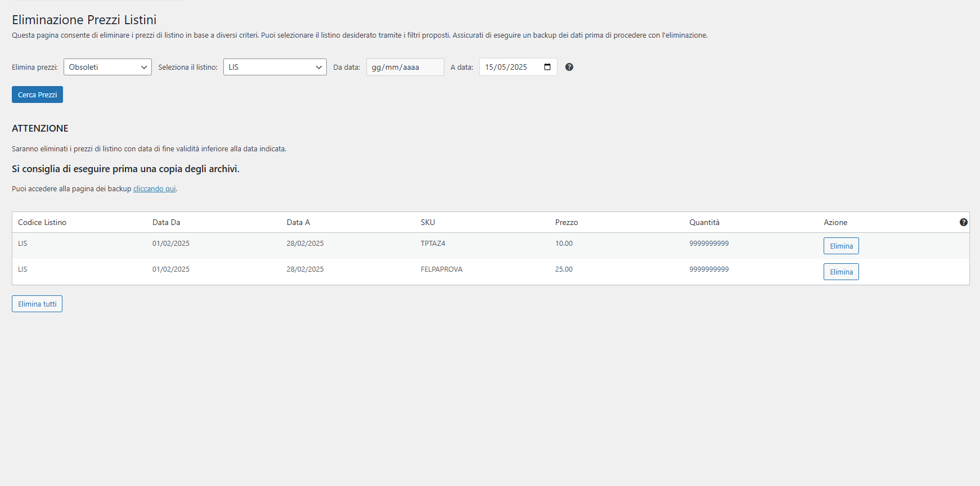
Task: Expand the Elimina prezzi dropdown arrow
Action: coord(143,67)
